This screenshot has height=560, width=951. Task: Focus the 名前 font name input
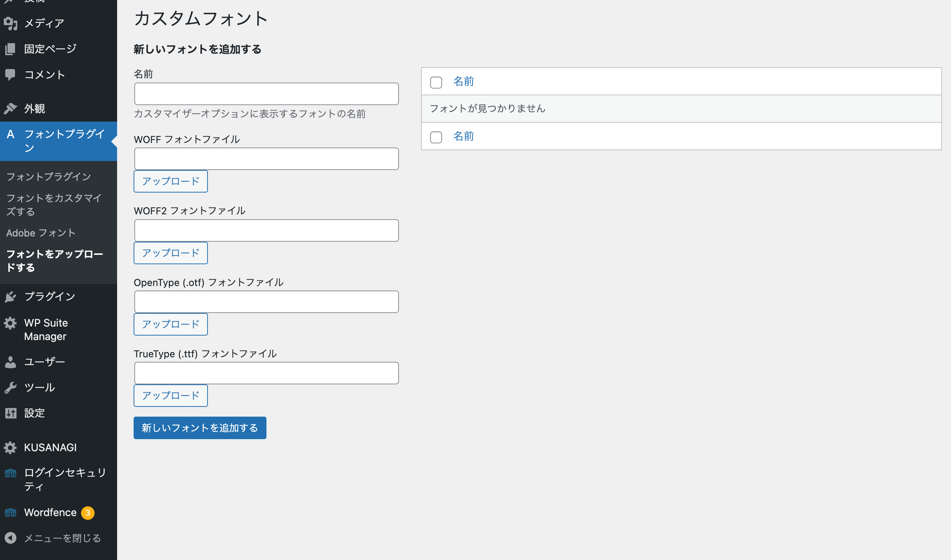click(x=266, y=94)
